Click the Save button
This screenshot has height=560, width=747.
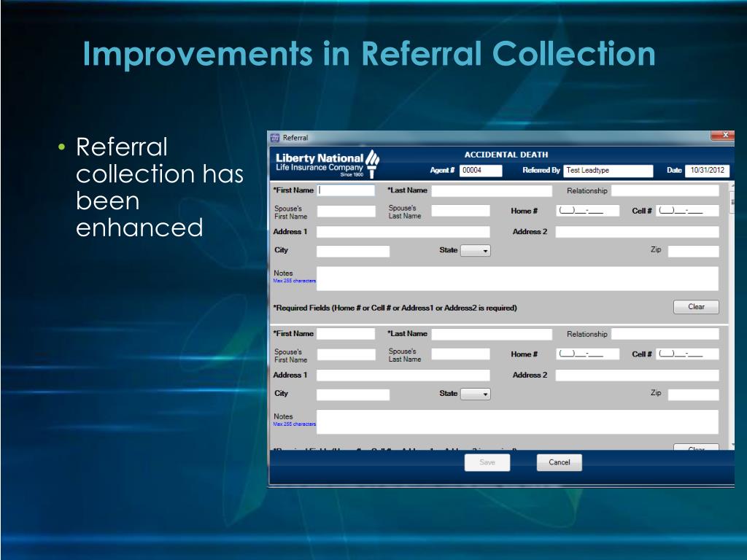(487, 462)
